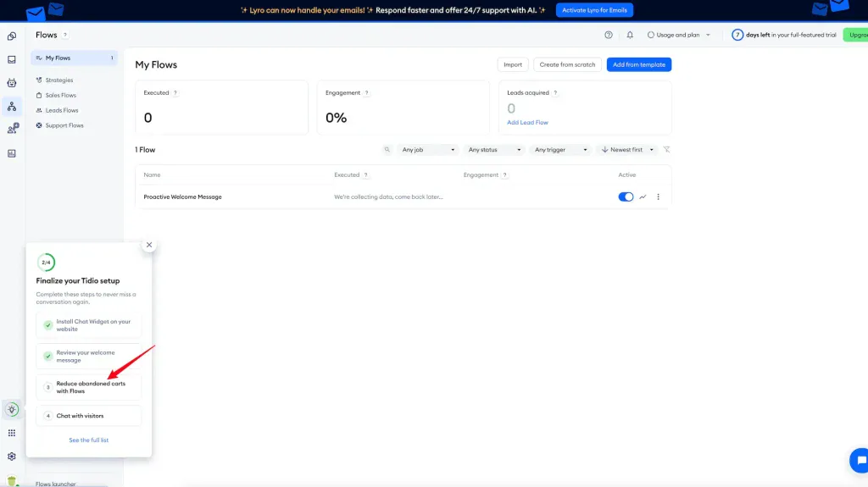The height and width of the screenshot is (487, 868).
Task: Click the days left trial counter
Action: [x=784, y=35]
